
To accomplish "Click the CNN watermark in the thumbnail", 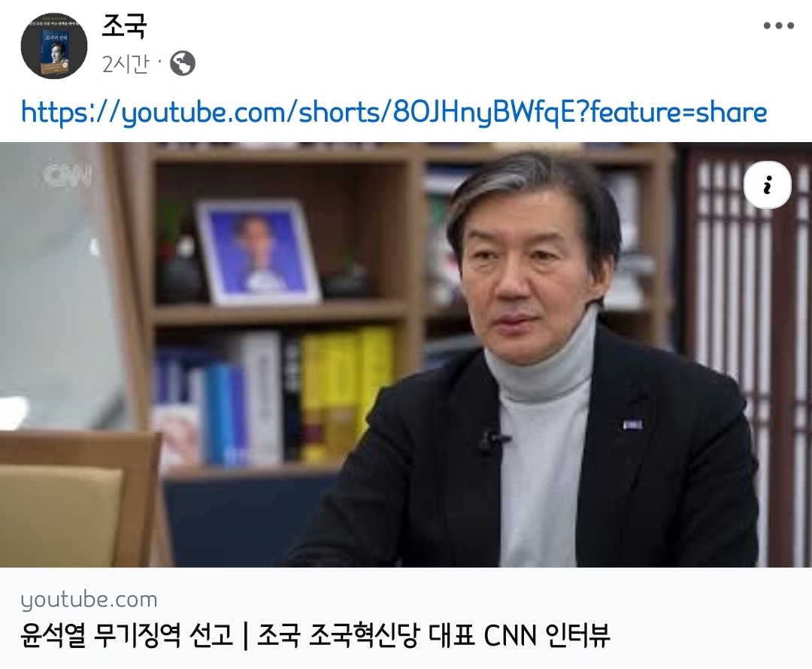I will tap(68, 176).
